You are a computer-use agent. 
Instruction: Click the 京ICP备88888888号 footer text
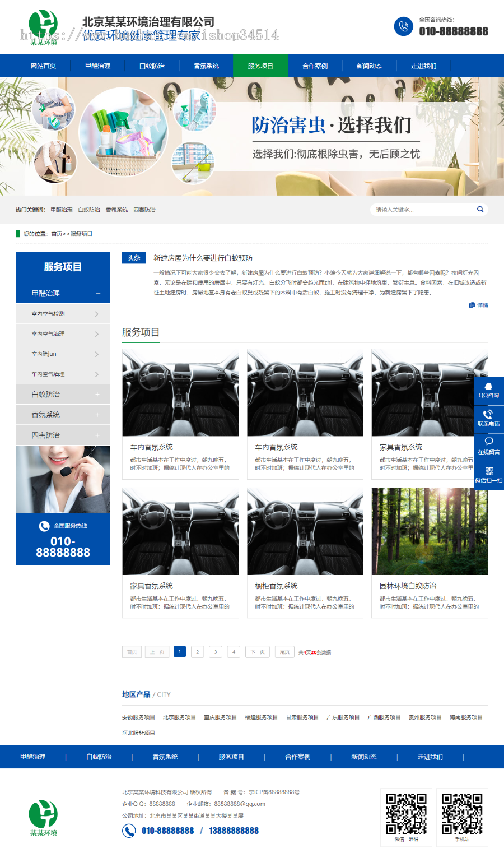pos(274,792)
